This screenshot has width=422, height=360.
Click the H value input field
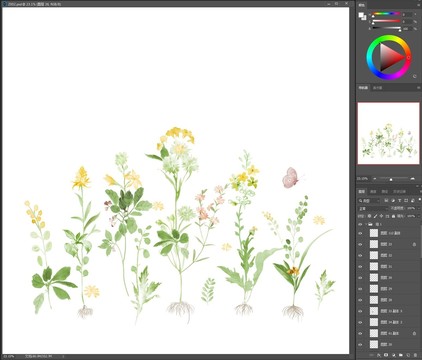coord(407,14)
